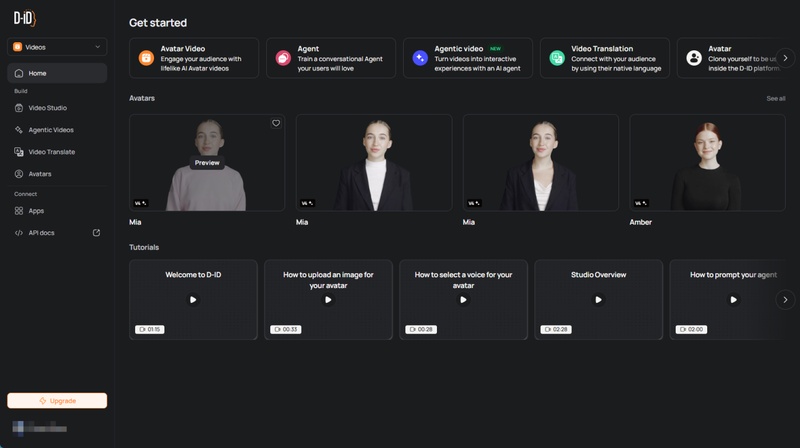Open API docs external link
The image size is (800, 448).
click(57, 233)
